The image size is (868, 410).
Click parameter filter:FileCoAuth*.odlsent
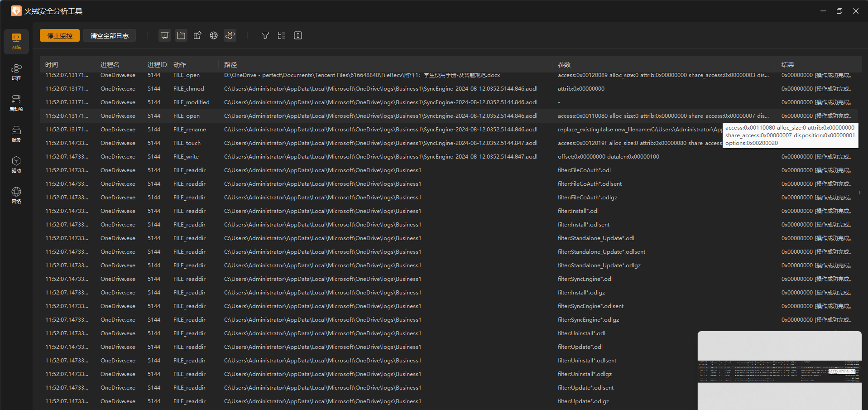590,184
